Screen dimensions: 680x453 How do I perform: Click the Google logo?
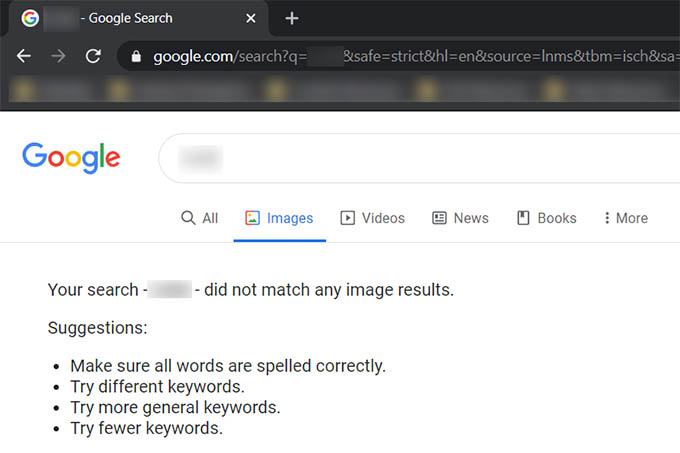[71, 158]
